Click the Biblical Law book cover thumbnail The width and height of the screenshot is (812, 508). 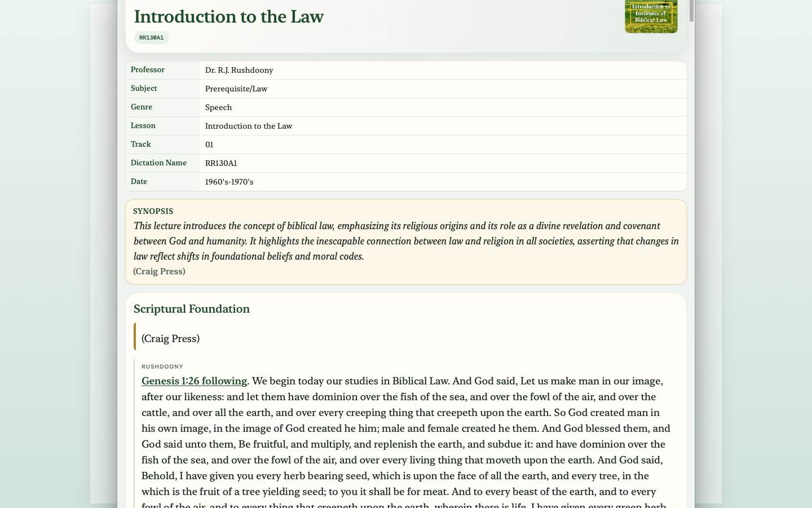(651, 16)
